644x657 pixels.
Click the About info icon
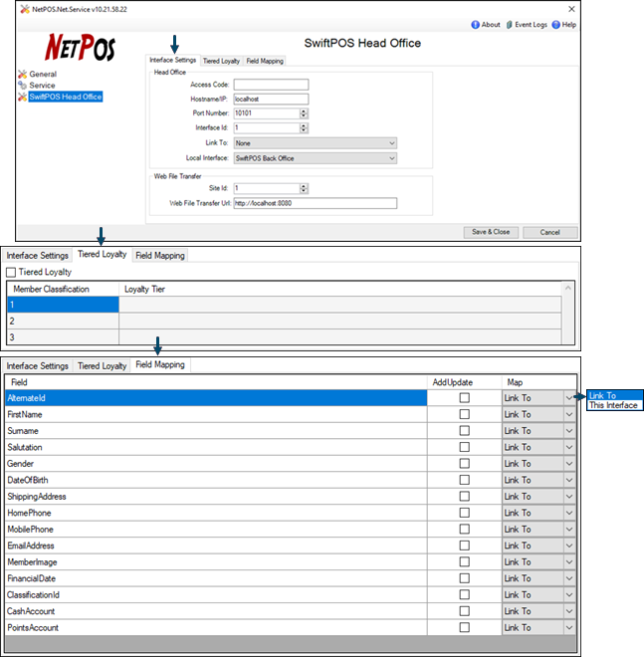pyautogui.click(x=475, y=25)
